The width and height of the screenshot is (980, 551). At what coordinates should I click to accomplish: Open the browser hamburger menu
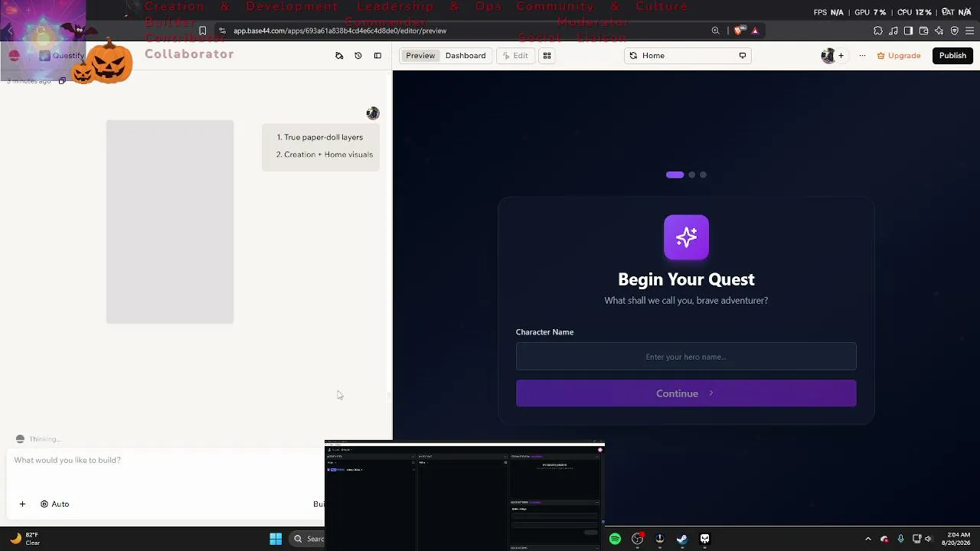click(970, 31)
